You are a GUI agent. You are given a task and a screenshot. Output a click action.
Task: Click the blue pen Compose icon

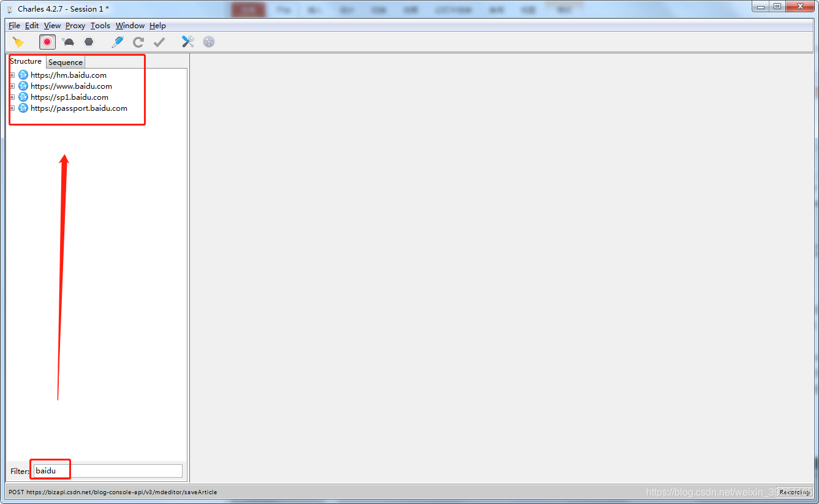[118, 42]
